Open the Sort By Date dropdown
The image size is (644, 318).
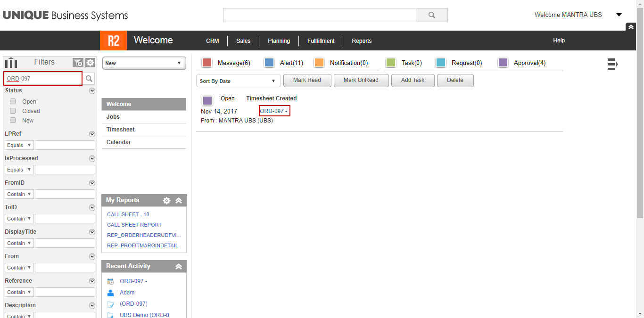[238, 81]
